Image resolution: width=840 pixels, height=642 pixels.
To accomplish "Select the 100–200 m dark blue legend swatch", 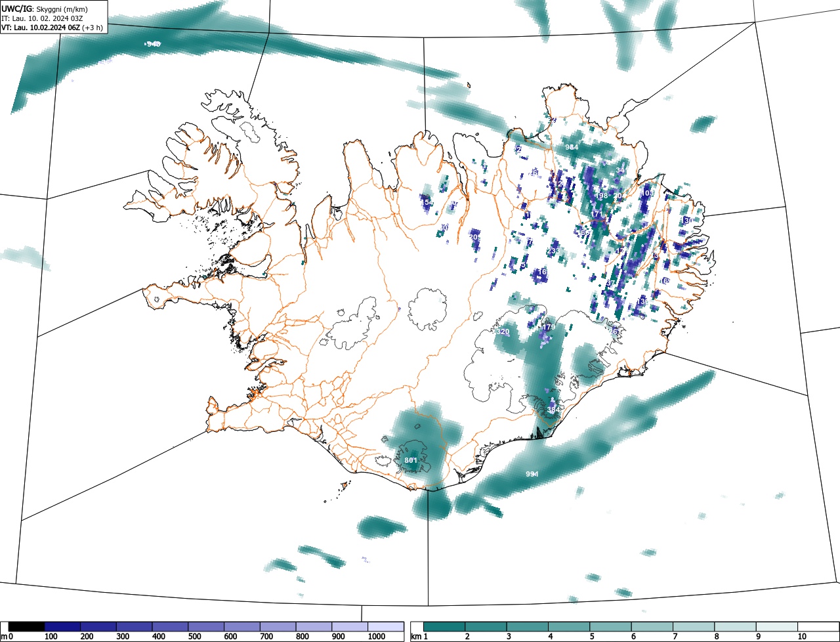I will click(62, 627).
